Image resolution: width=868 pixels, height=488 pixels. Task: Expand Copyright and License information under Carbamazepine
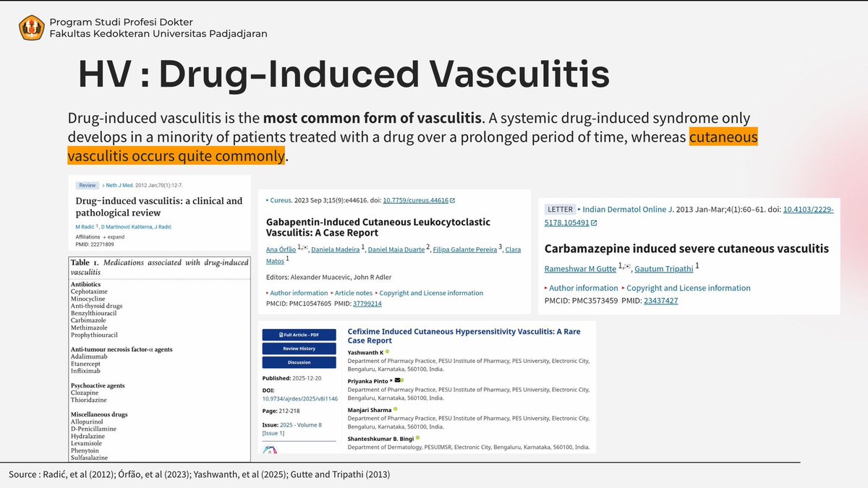click(686, 288)
